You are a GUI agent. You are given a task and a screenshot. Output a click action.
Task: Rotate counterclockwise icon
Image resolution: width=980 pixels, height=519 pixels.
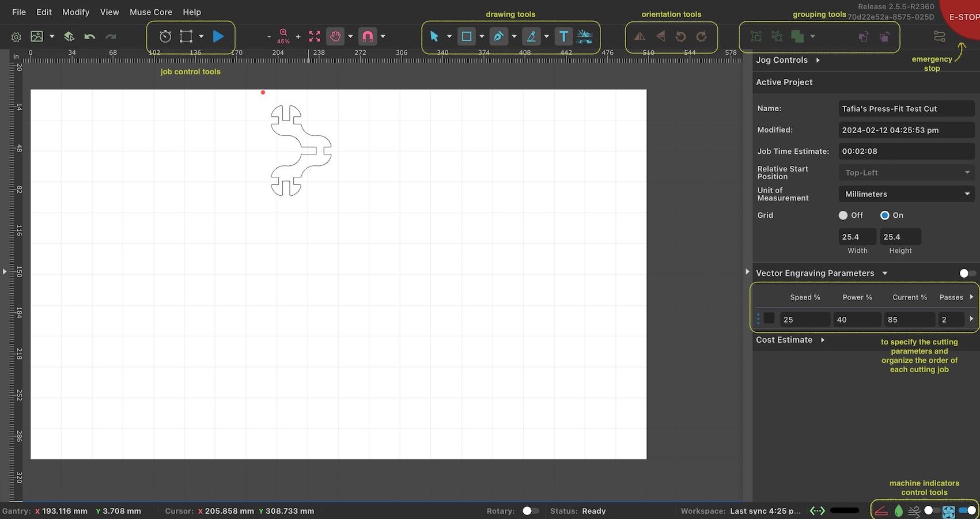click(680, 36)
